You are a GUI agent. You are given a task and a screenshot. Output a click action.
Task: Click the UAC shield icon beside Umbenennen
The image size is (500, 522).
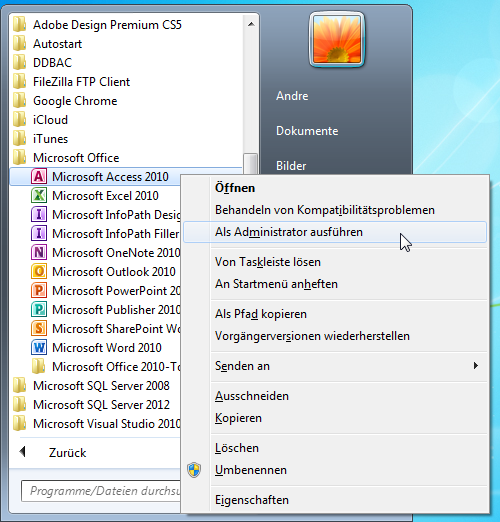(x=194, y=470)
